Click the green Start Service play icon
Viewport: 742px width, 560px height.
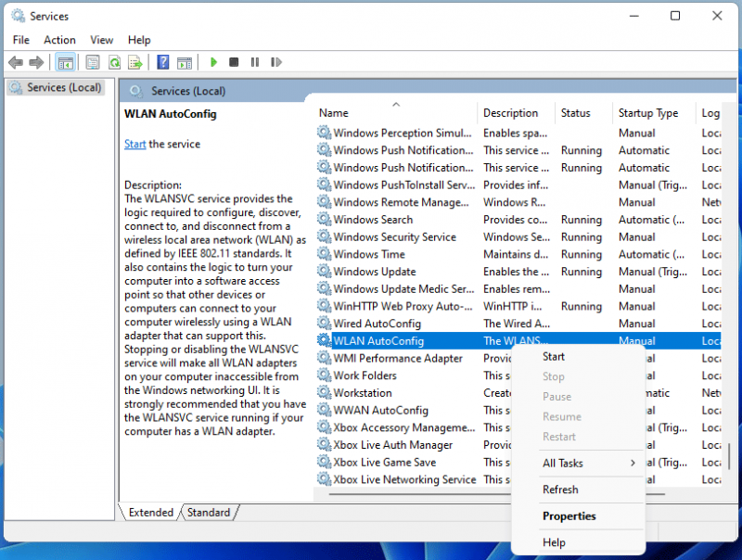[213, 62]
